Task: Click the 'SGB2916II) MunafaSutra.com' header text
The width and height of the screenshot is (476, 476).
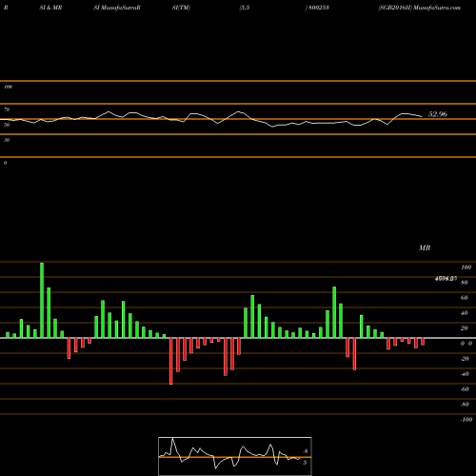Action: click(x=419, y=8)
